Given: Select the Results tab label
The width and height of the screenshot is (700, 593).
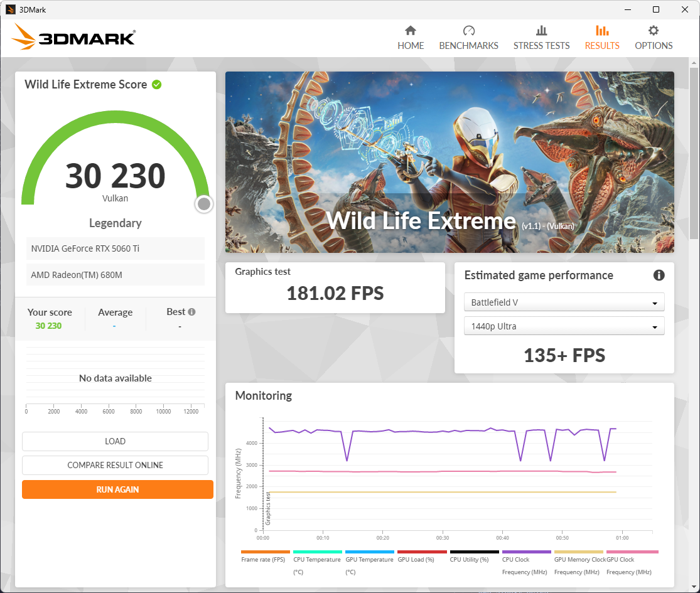Looking at the screenshot, I should (602, 46).
